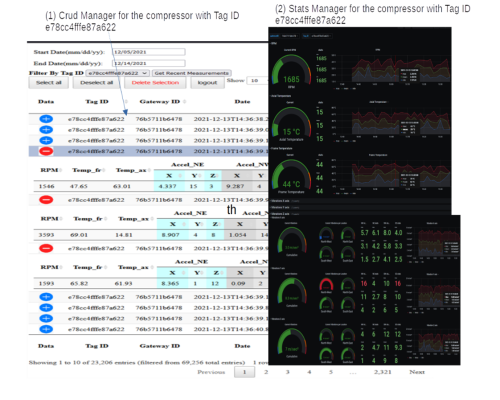Go to page 2 of the table

266,372
